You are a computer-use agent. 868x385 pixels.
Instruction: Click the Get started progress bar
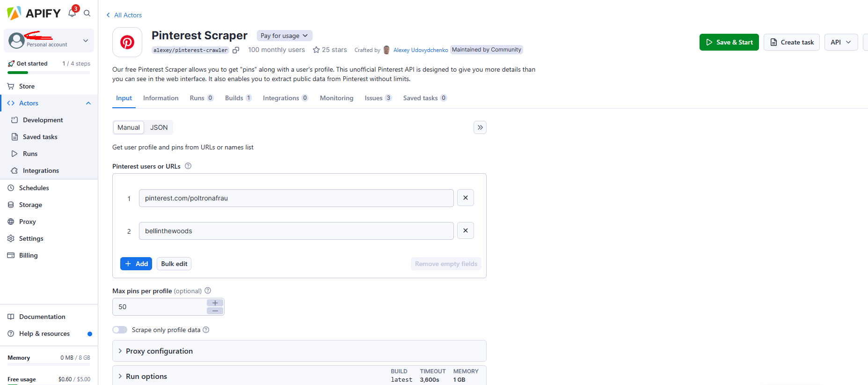click(49, 73)
